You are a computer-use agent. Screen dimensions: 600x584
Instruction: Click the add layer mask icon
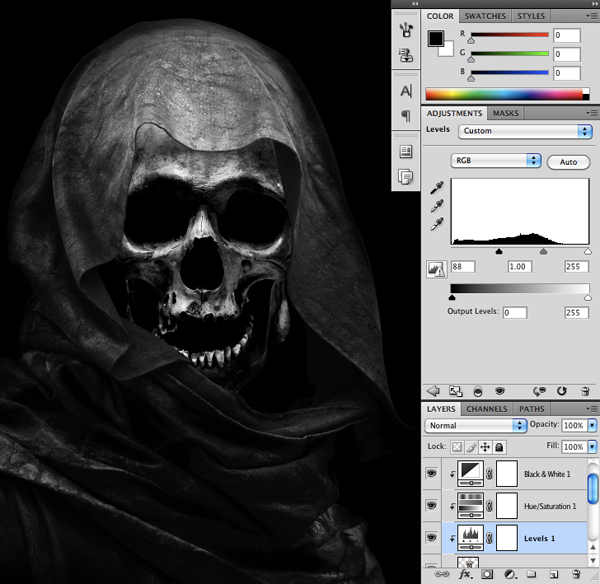[487, 575]
